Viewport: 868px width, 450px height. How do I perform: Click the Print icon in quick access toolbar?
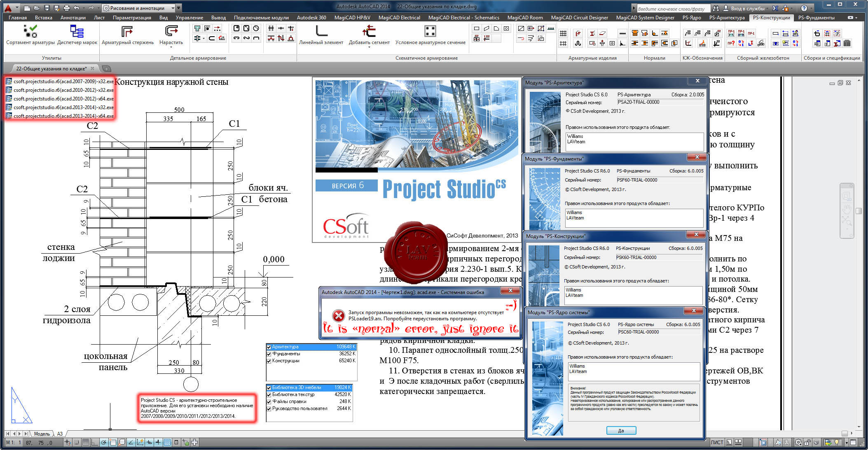66,8
